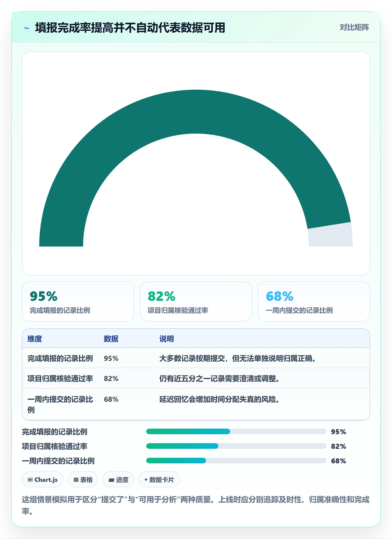Click the bar icon in 进度 chip

pos(111,480)
